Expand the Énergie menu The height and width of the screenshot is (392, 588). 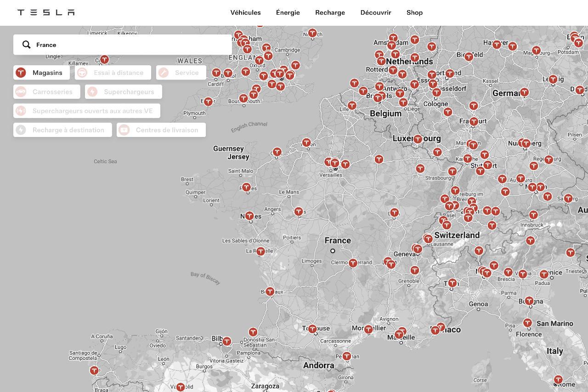pyautogui.click(x=288, y=12)
